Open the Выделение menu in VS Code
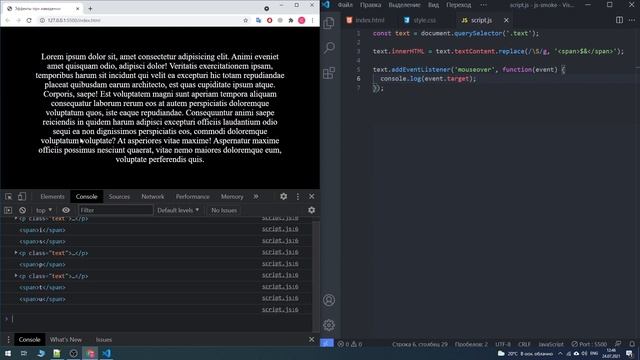This screenshot has width=640, height=360. coord(404,5)
